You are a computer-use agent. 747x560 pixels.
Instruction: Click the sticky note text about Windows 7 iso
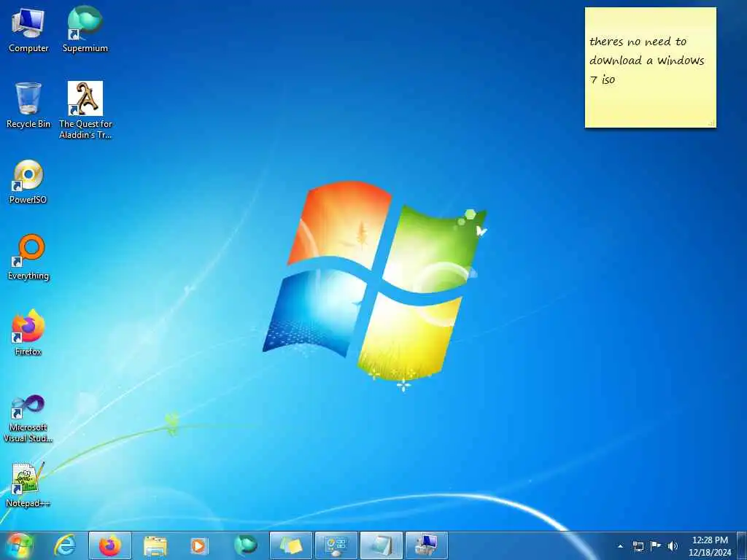pyautogui.click(x=646, y=61)
